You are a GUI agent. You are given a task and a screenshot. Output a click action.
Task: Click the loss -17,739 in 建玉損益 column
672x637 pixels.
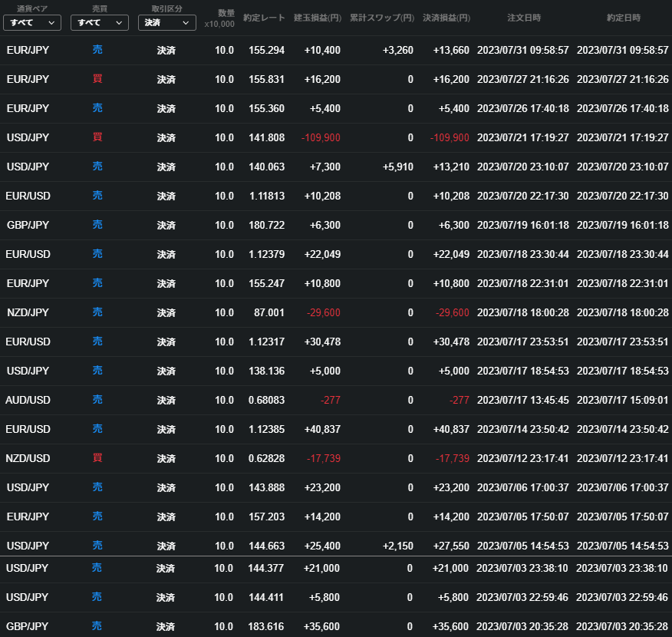[x=324, y=458]
